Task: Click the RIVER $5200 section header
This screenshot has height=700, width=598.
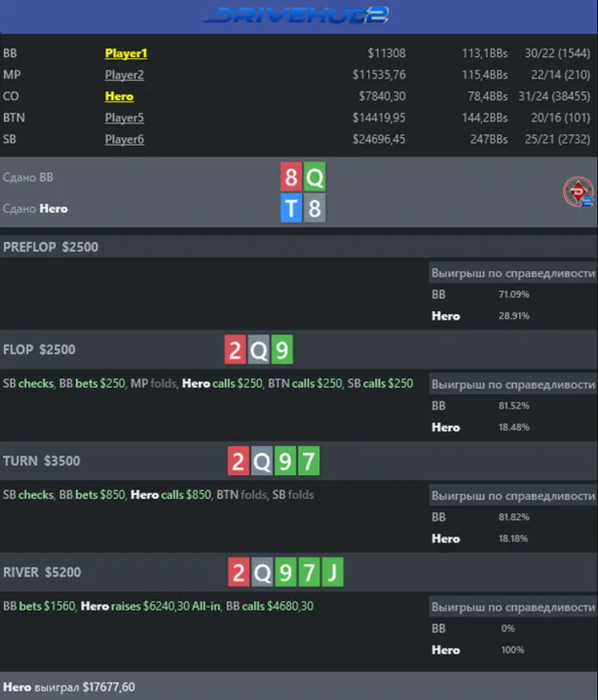Action: click(x=42, y=573)
